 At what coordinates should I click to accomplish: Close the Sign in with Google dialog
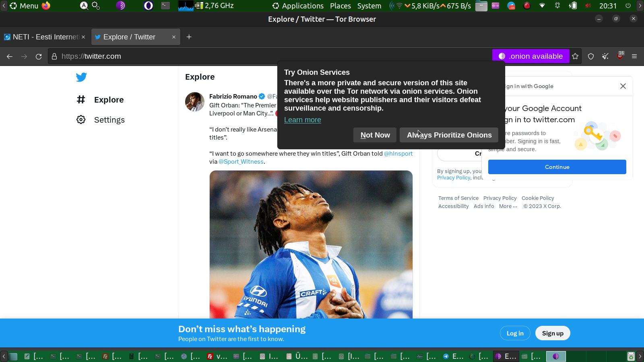click(x=623, y=86)
